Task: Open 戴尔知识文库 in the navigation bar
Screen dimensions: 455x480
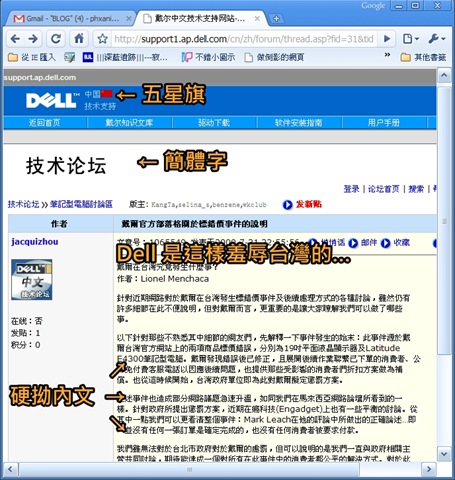Action: (129, 123)
